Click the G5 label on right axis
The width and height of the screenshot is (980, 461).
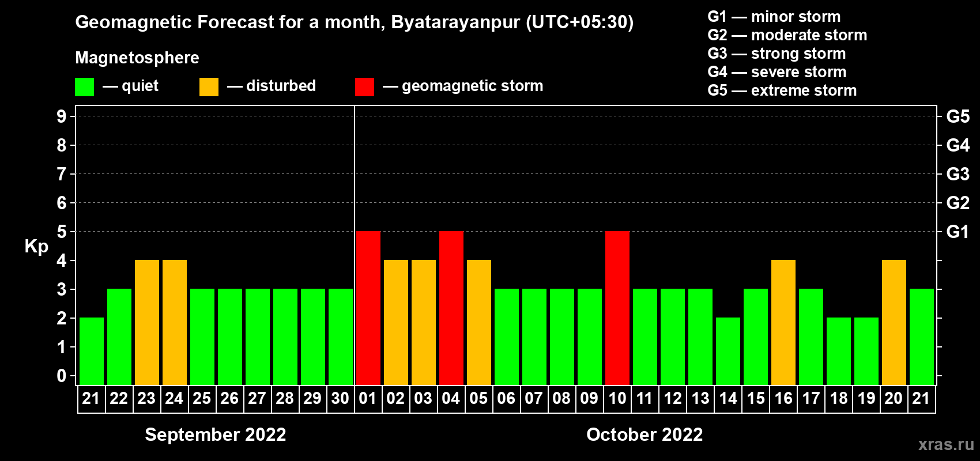coord(958,116)
